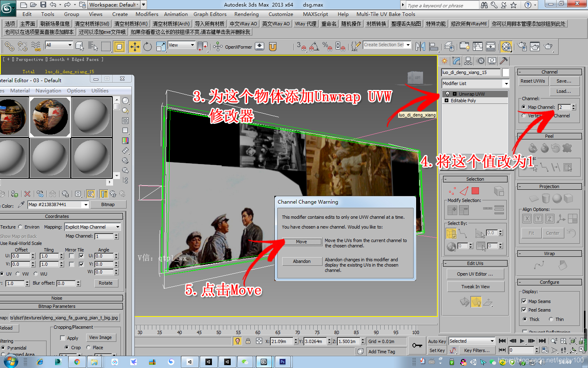Open Utilities menu in Material Editor
Image resolution: width=588 pixels, height=368 pixels.
point(100,91)
